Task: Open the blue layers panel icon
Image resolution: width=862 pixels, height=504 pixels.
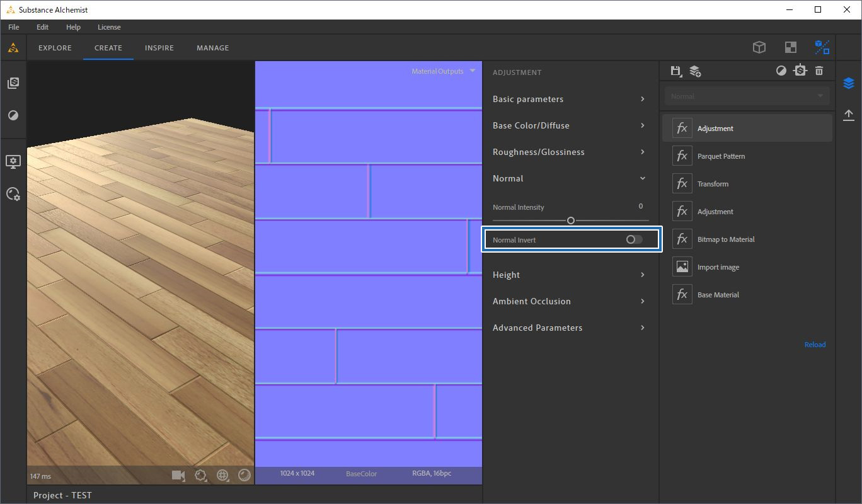Action: (848, 83)
